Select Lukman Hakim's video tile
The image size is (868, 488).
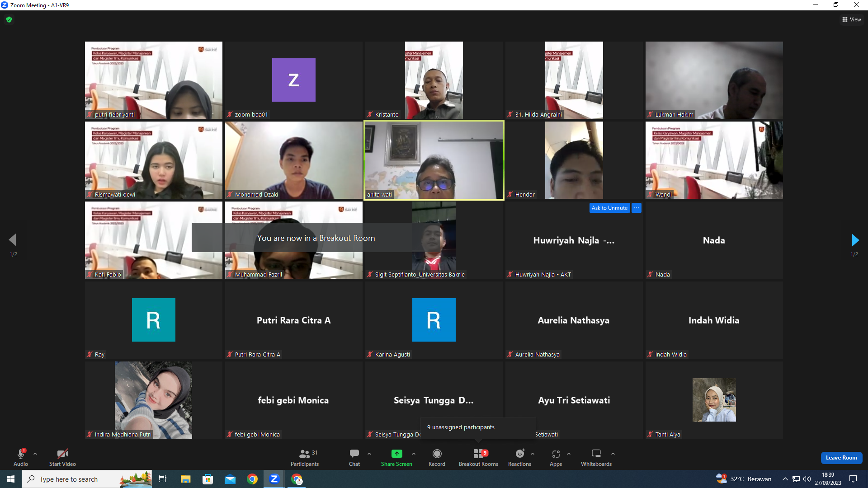pyautogui.click(x=714, y=80)
